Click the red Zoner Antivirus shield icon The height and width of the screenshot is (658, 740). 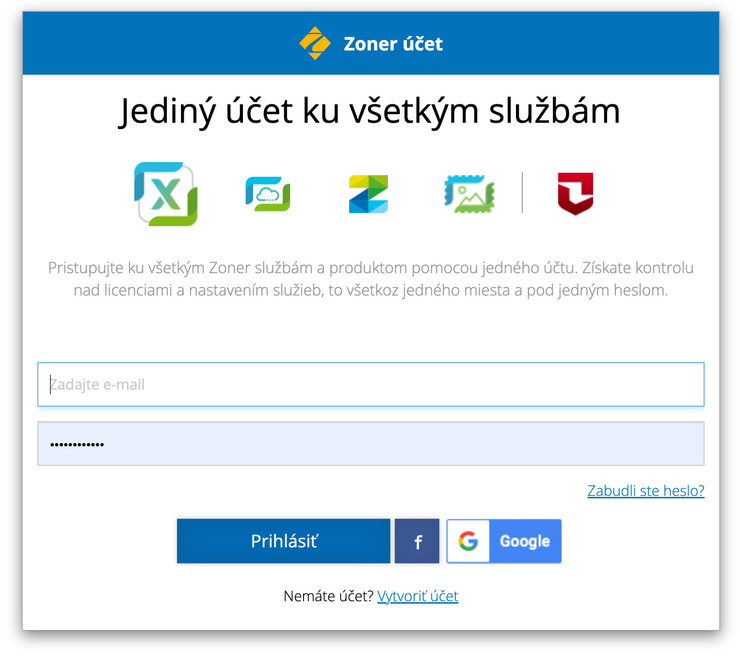(x=575, y=194)
